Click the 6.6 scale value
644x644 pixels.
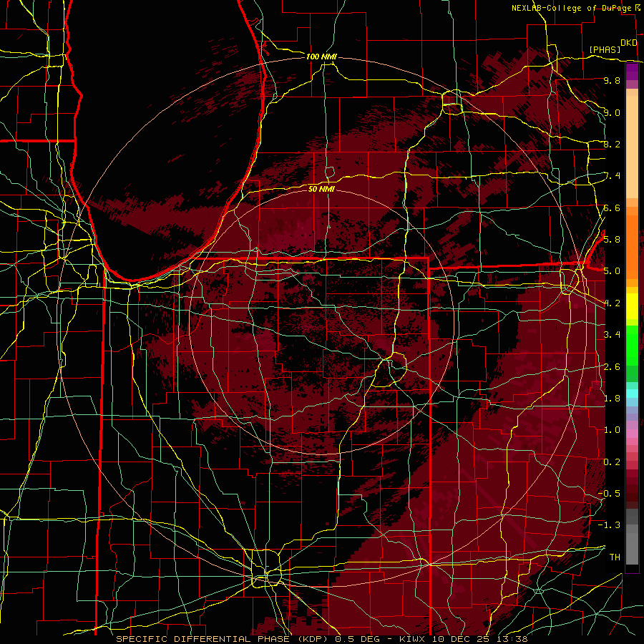tap(612, 208)
